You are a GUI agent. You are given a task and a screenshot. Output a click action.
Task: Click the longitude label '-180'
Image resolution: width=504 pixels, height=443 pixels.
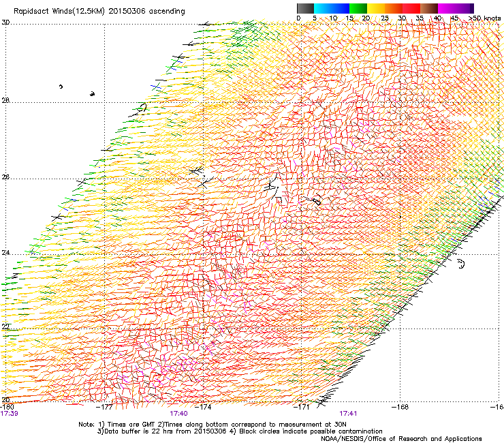[7, 407]
